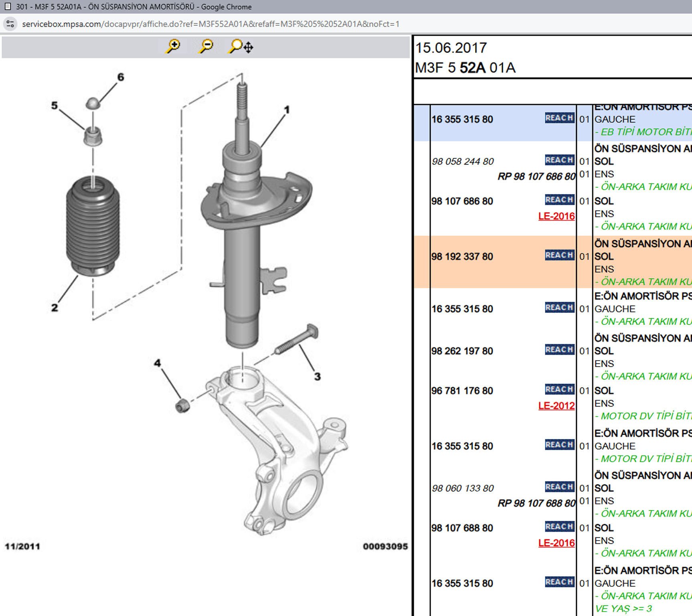This screenshot has width=692, height=616.
Task: Click REACH badge for part 98 192 337 80
Action: click(560, 255)
